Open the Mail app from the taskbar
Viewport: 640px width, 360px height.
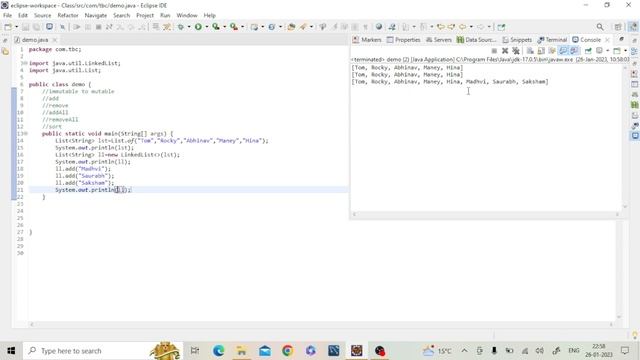264,351
